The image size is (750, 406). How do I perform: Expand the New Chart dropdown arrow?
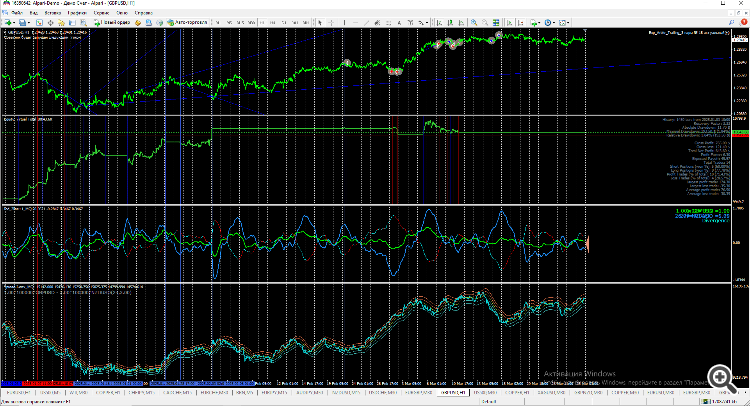pyautogui.click(x=14, y=22)
